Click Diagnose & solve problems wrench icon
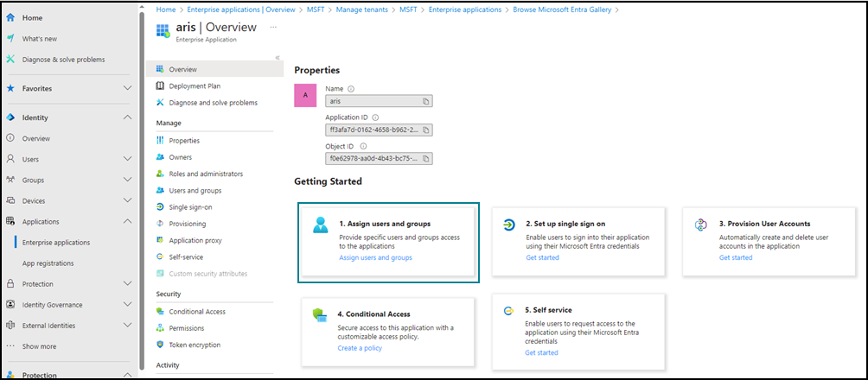 (10, 60)
